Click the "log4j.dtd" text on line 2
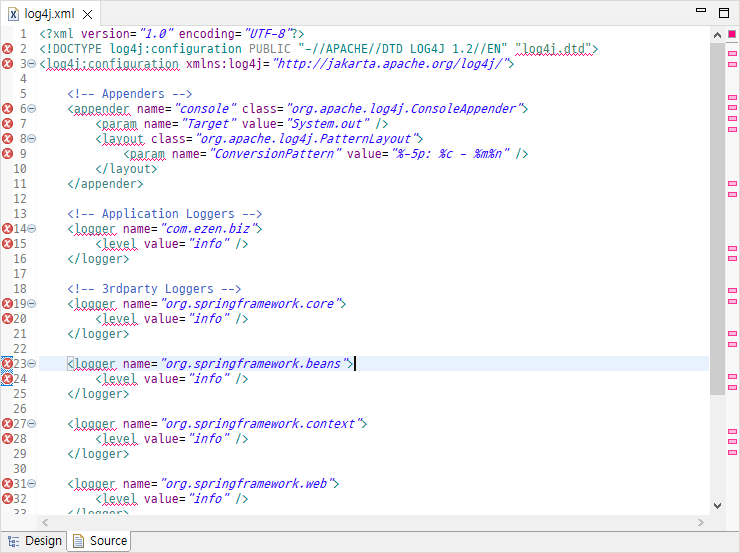The height and width of the screenshot is (553, 740). [x=553, y=49]
